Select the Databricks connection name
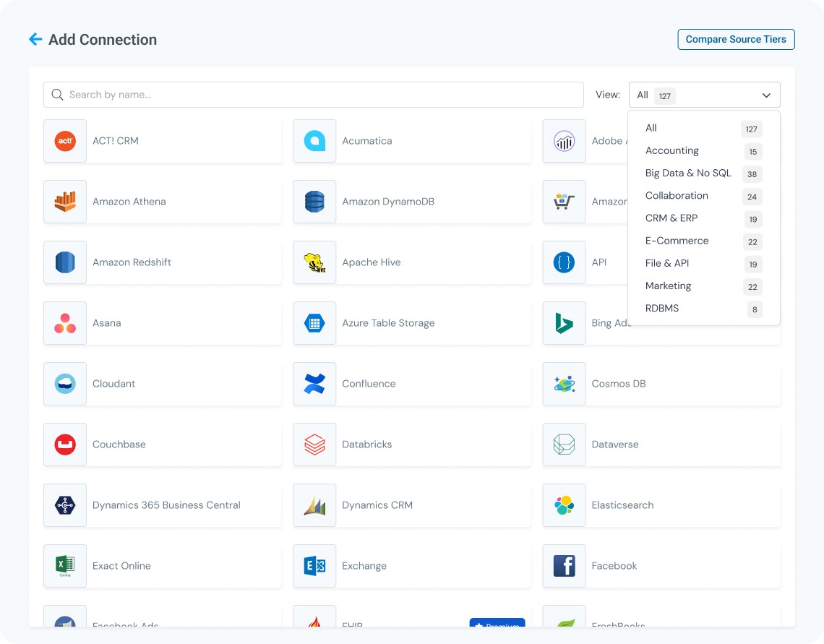 (x=366, y=445)
